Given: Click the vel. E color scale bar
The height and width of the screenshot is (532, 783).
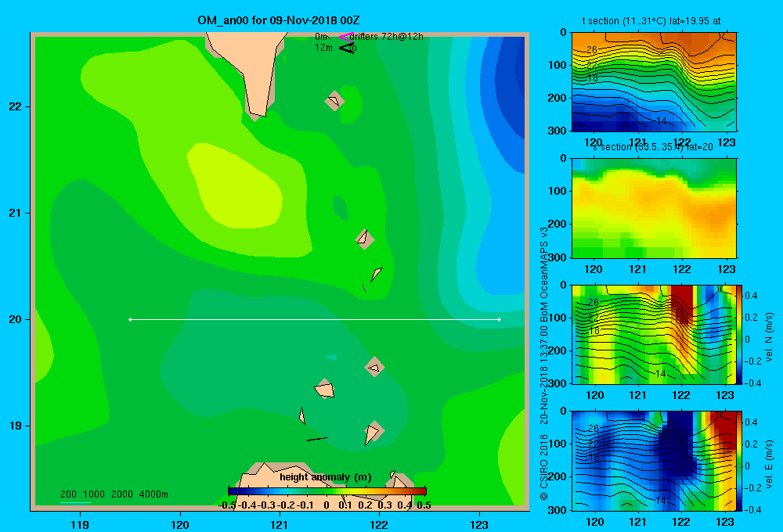Looking at the screenshot, I should pos(740,461).
